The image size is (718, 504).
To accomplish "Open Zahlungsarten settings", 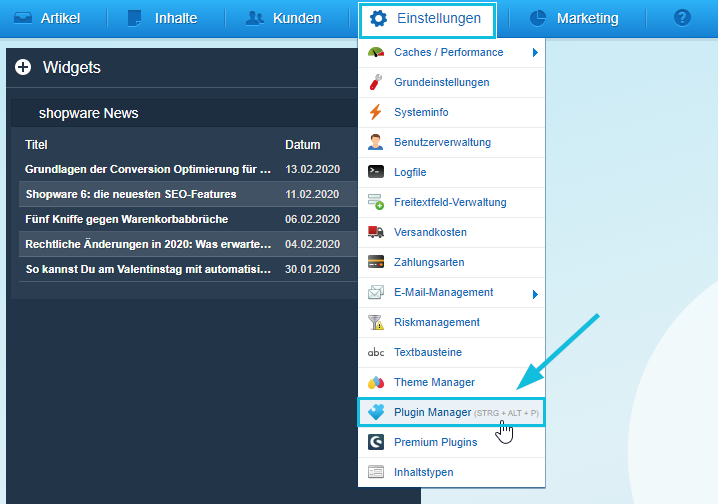I will pyautogui.click(x=451, y=262).
